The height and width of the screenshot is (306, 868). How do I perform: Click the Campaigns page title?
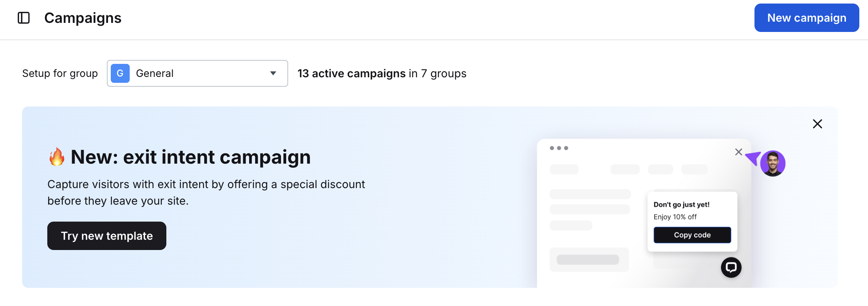83,18
